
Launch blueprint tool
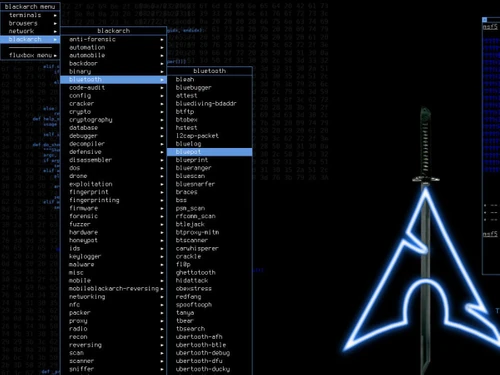click(x=209, y=160)
